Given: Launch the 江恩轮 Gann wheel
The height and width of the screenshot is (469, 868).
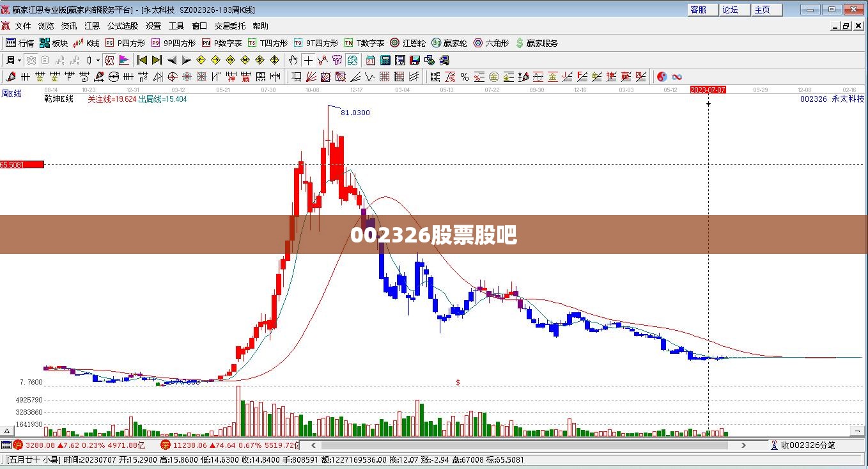Looking at the screenshot, I should 408,43.
